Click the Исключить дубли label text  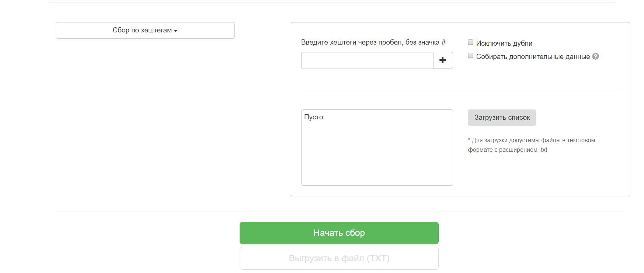pos(504,43)
